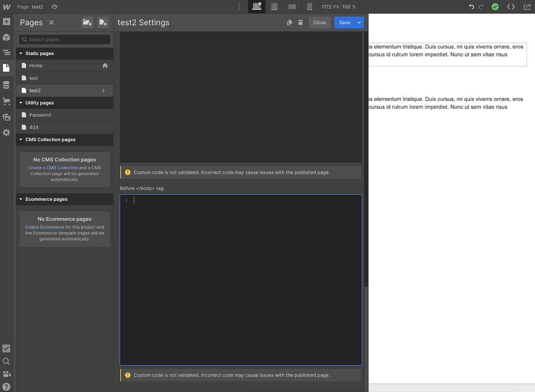The height and width of the screenshot is (392, 535).
Task: Open the Ecommerce cart panel
Action: click(6, 101)
